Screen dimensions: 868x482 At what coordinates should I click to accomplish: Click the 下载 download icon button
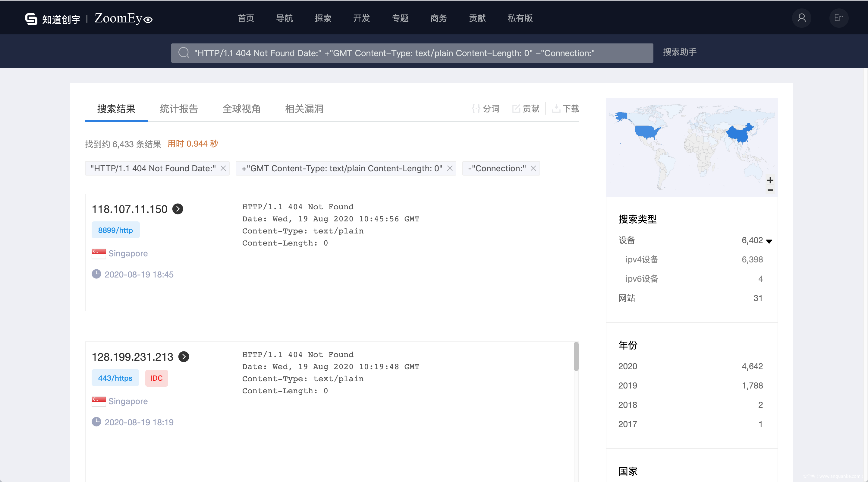click(566, 109)
